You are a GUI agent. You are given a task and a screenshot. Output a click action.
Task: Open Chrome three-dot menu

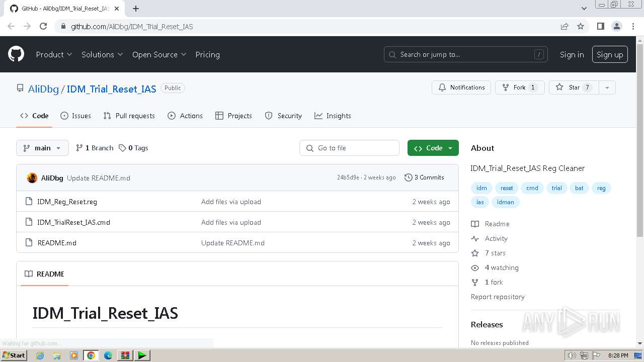click(633, 26)
